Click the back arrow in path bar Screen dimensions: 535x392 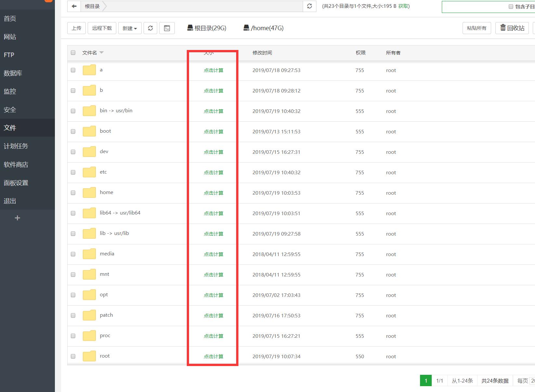[x=74, y=6]
